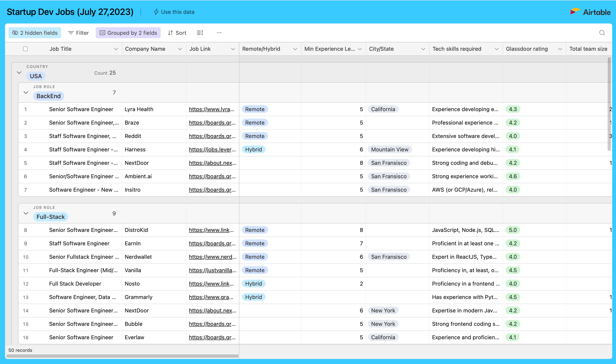
Task: Open the three-dot more options menu
Action: [x=219, y=33]
